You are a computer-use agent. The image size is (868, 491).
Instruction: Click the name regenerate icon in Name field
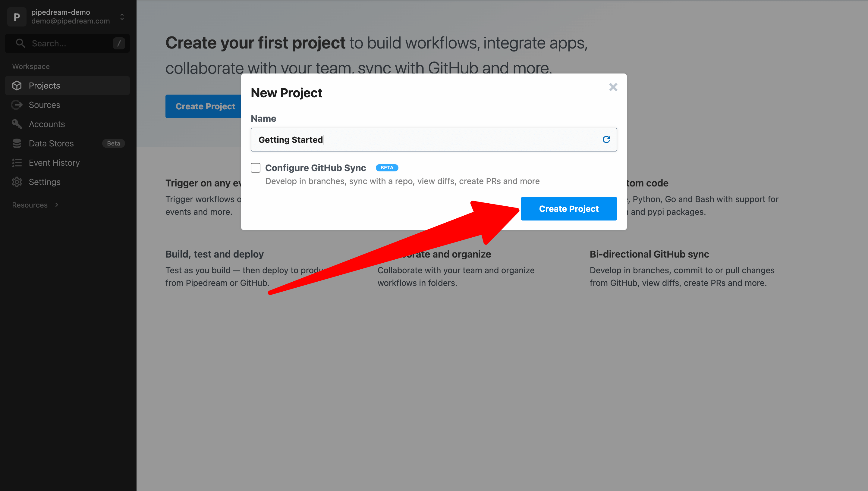(607, 139)
